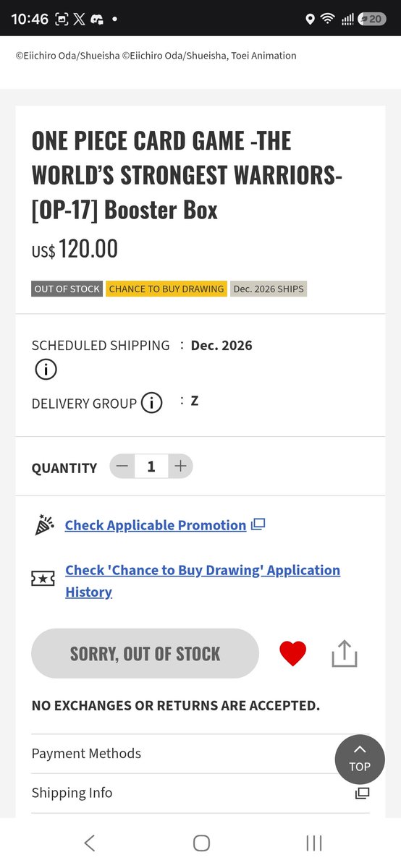The height and width of the screenshot is (868, 401).
Task: Tap the Android home navigation button
Action: click(201, 843)
